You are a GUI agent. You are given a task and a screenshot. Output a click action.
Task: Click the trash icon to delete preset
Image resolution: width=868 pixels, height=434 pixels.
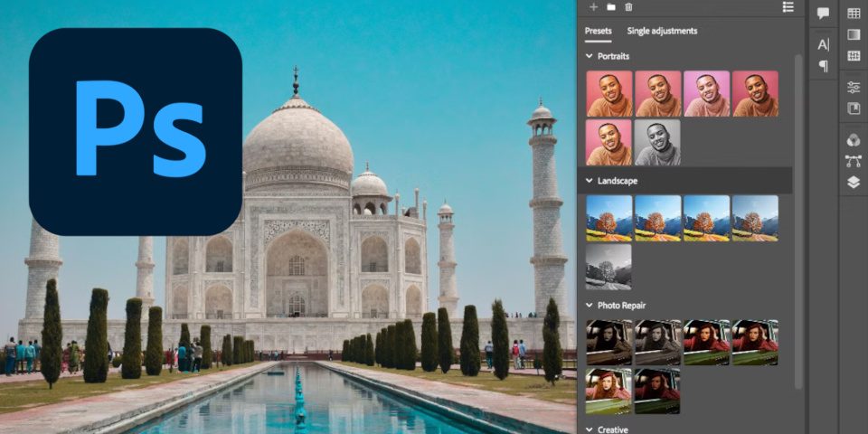coord(628,6)
